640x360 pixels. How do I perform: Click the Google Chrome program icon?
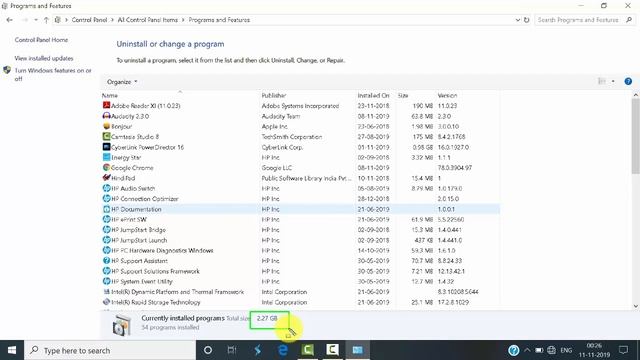[107, 167]
